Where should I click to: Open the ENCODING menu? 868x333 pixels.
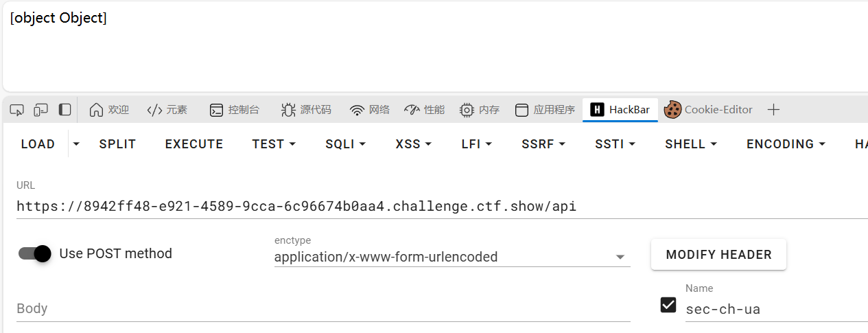click(786, 144)
